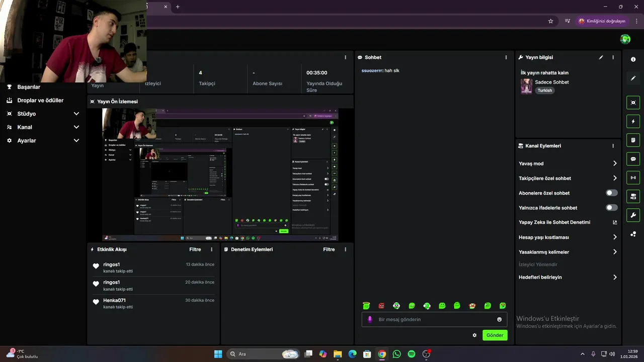Click the Turkish language tag
Image resolution: width=644 pixels, height=362 pixels.
click(545, 90)
